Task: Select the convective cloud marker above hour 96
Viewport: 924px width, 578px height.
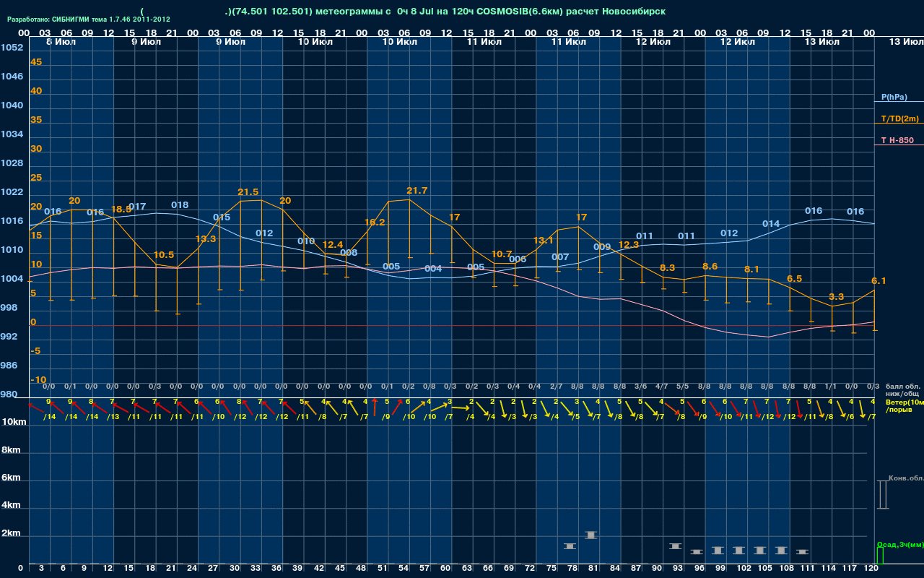Action: [697, 552]
